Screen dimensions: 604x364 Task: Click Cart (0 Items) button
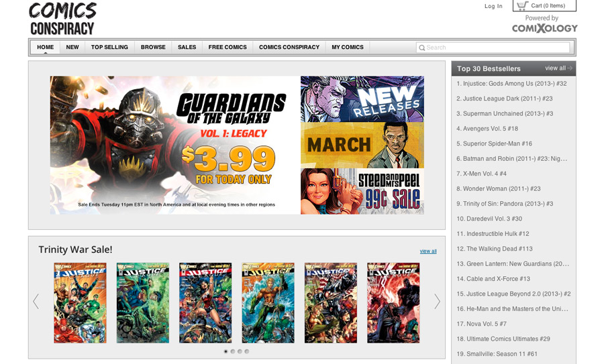(x=544, y=5)
